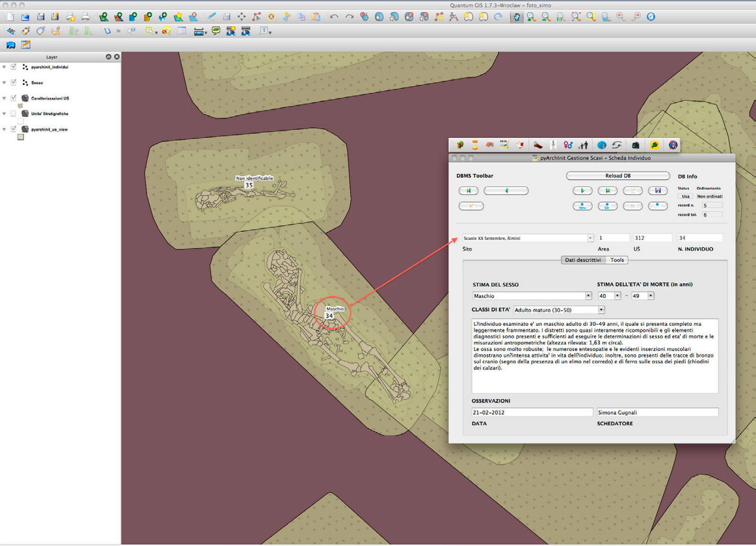The image size is (756, 546).
Task: Click the save record floppy button
Action: 657,191
